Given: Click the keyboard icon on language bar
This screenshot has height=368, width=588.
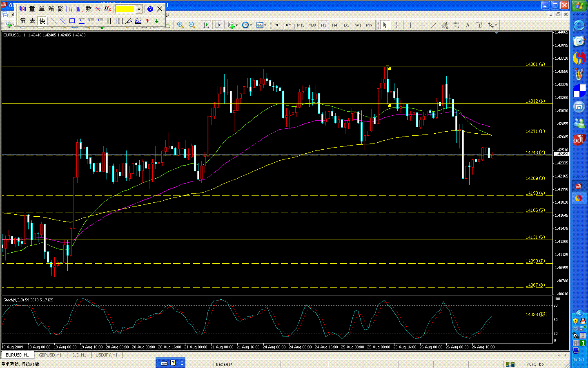Looking at the screenshot, I should (164, 363).
